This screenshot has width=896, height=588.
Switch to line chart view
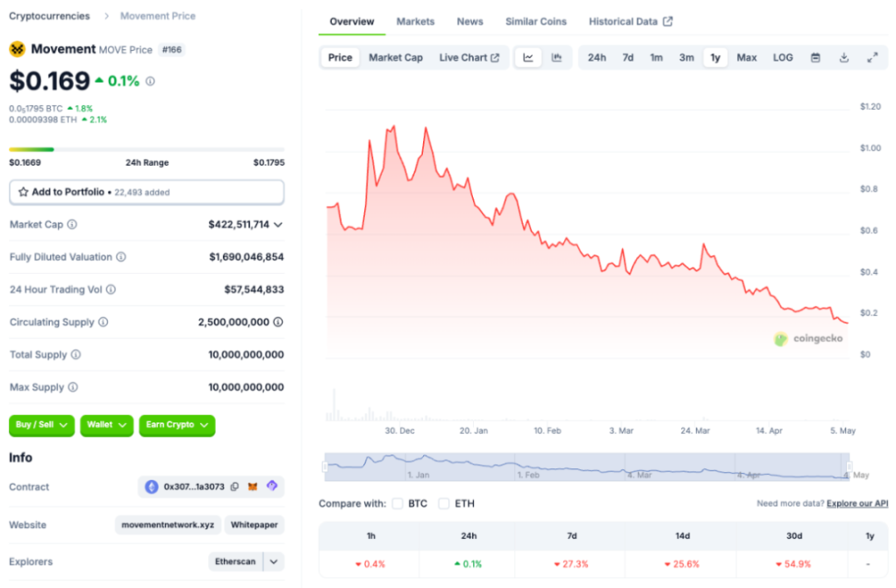tap(528, 57)
